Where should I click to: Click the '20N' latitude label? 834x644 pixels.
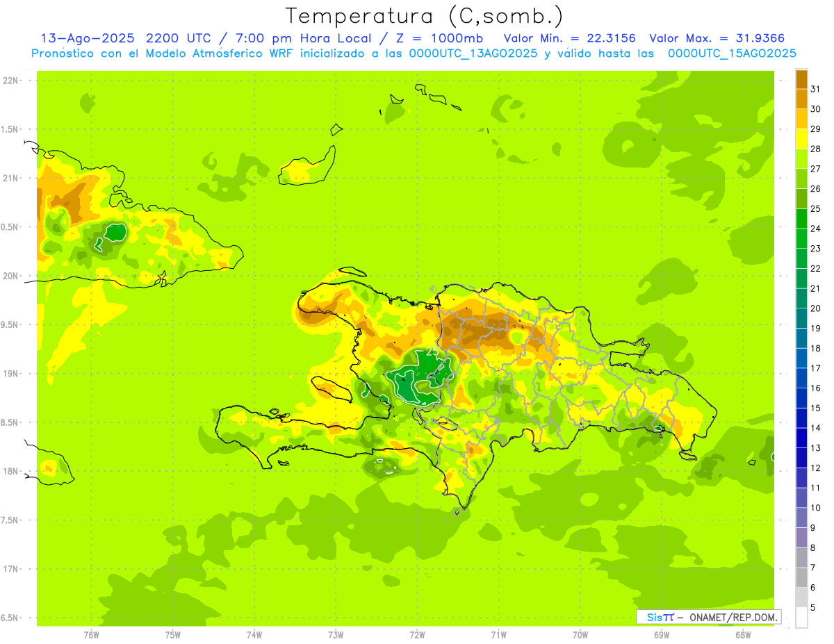click(x=10, y=276)
